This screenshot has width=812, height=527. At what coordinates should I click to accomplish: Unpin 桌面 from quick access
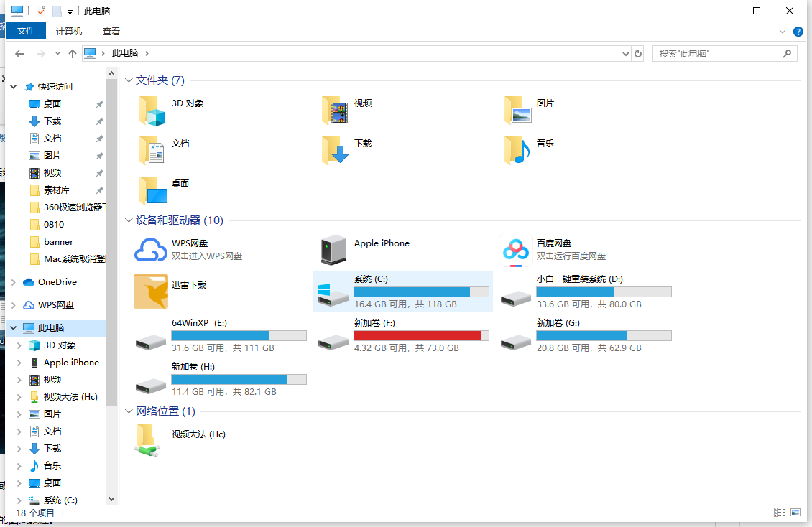click(x=100, y=103)
